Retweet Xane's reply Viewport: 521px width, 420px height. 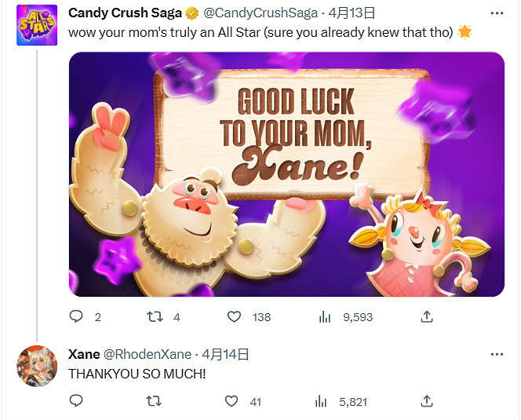[155, 401]
